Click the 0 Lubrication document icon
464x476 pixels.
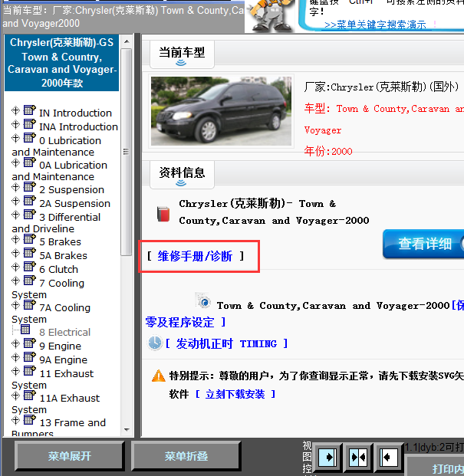click(x=29, y=137)
